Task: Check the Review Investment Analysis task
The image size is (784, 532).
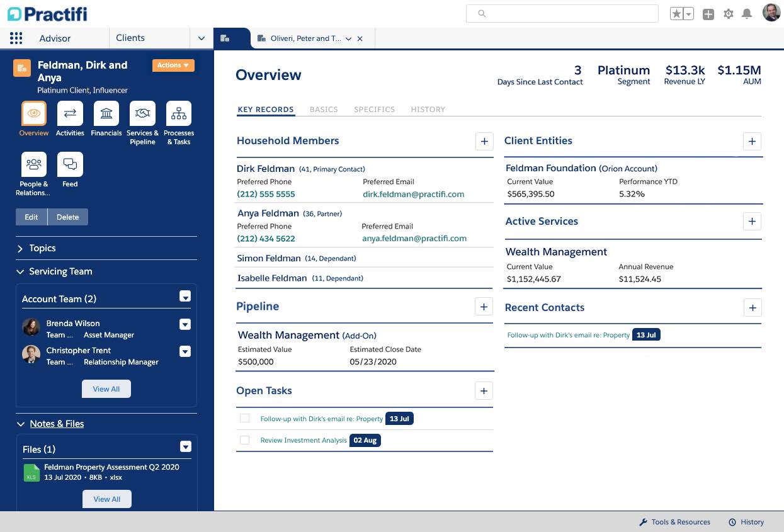Action: coord(245,440)
